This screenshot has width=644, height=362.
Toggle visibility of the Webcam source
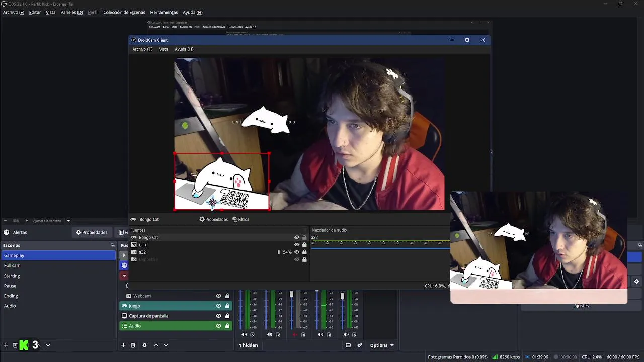click(x=218, y=296)
